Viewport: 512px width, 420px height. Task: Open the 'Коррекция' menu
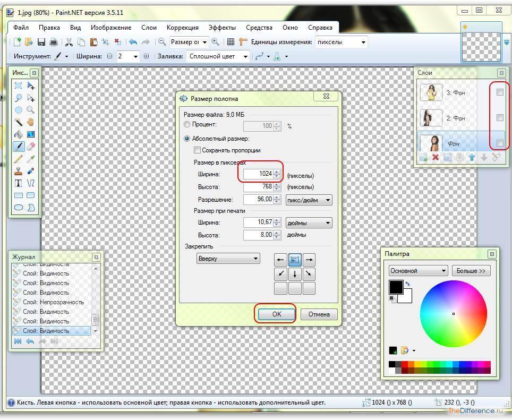[182, 28]
